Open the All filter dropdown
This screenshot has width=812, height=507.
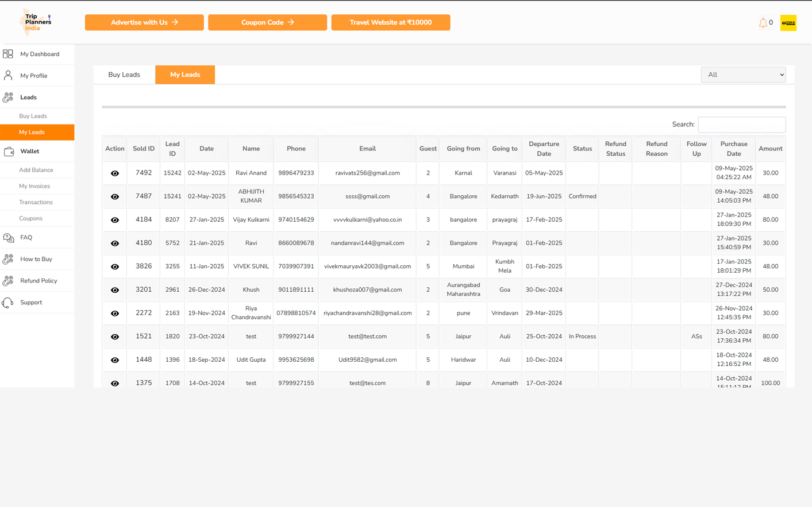(x=742, y=75)
